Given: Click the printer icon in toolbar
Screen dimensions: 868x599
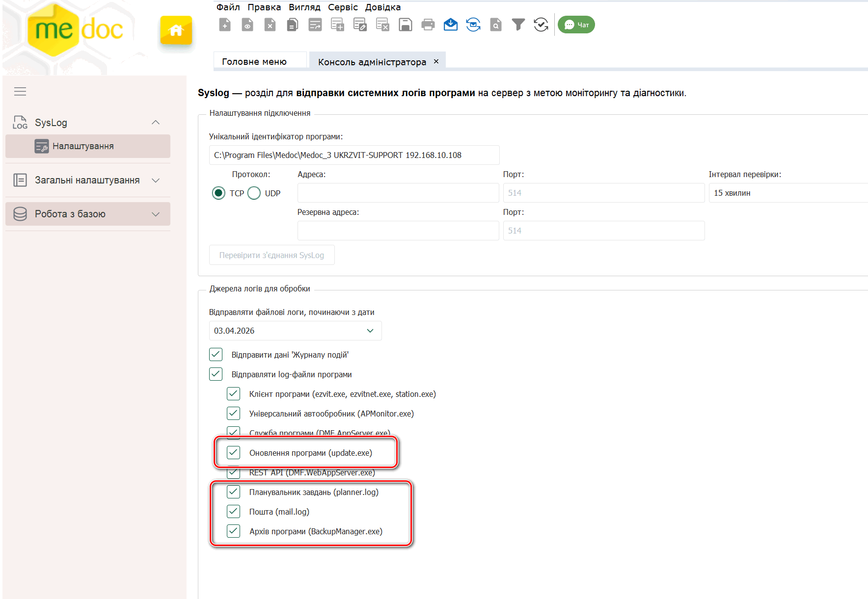Looking at the screenshot, I should click(428, 25).
